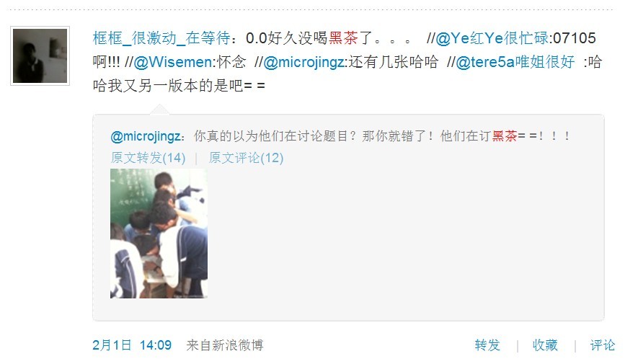Open @microjingz mention in repost text
This screenshot has width=625, height=364.
[x=303, y=62]
